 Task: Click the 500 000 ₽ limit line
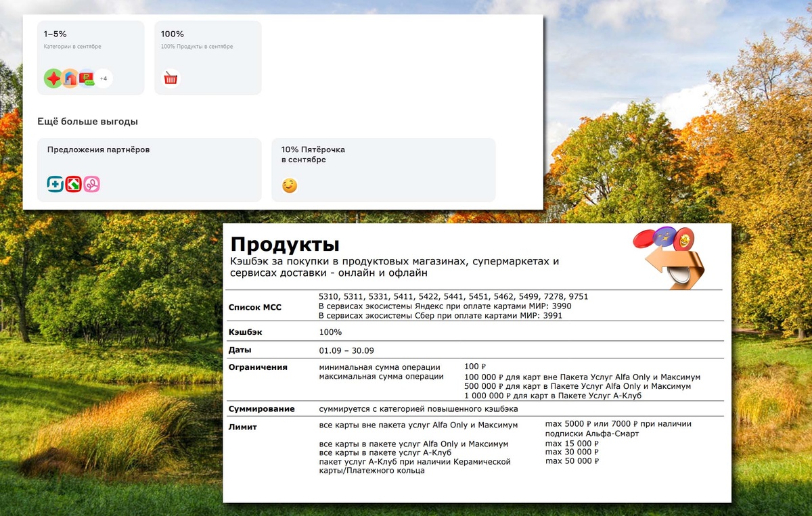coord(578,386)
